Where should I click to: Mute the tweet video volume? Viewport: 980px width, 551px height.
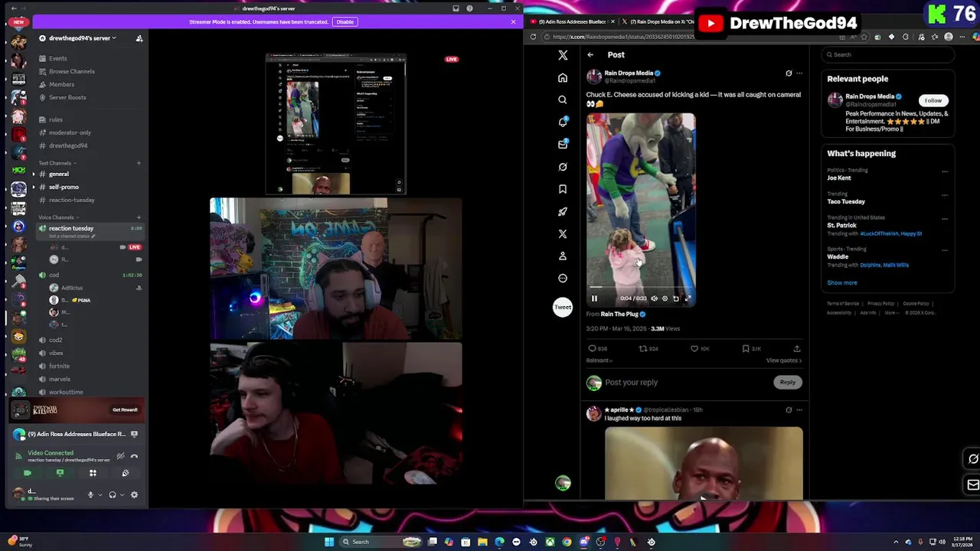(654, 298)
